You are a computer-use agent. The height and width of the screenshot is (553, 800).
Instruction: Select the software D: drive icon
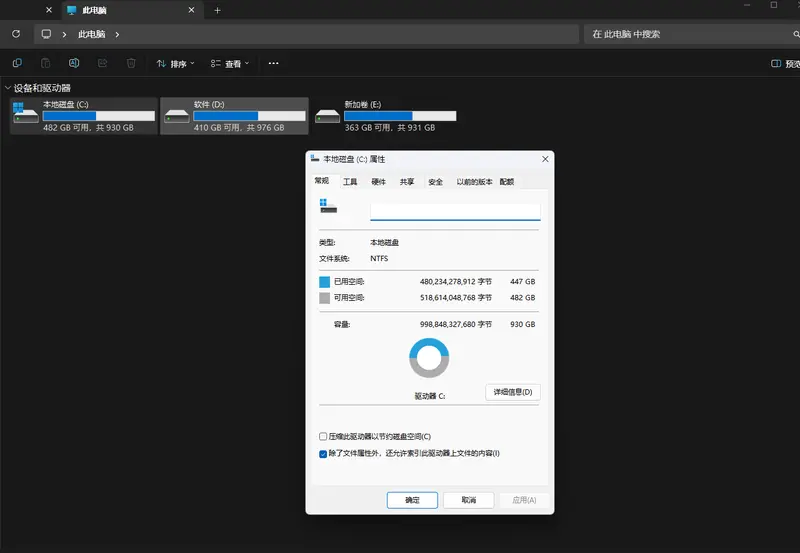coord(177,116)
